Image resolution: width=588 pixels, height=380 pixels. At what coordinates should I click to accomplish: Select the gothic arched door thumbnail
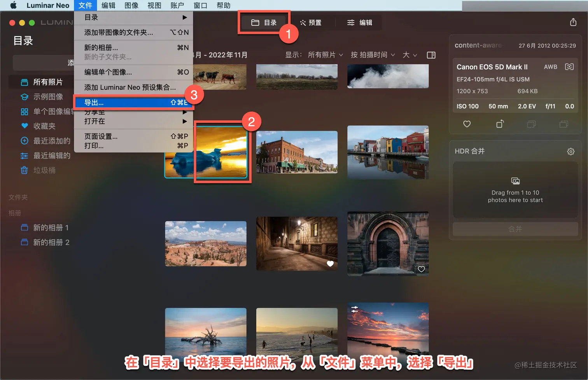tap(388, 243)
